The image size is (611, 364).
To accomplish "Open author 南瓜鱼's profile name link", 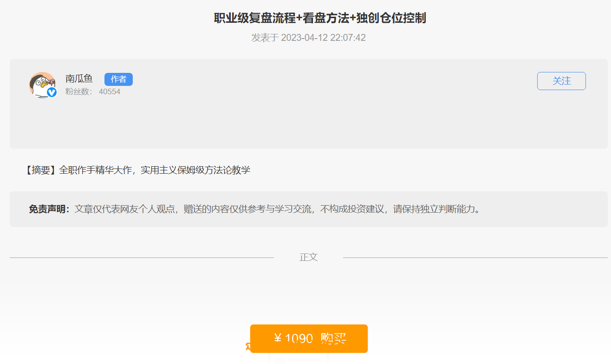I will click(79, 79).
